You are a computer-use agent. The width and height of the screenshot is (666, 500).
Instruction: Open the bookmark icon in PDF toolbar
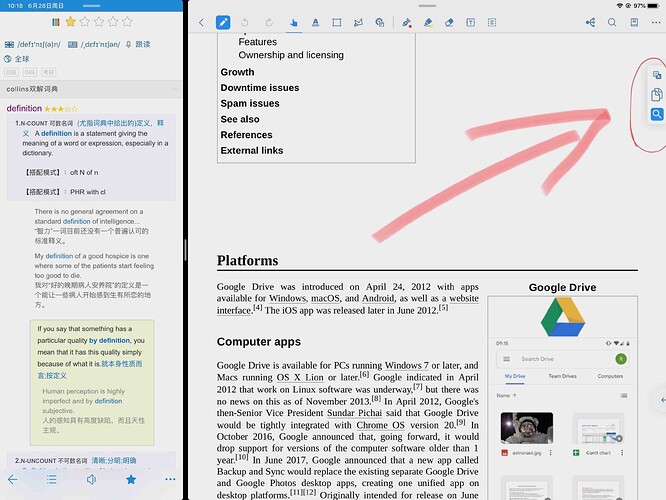(634, 23)
